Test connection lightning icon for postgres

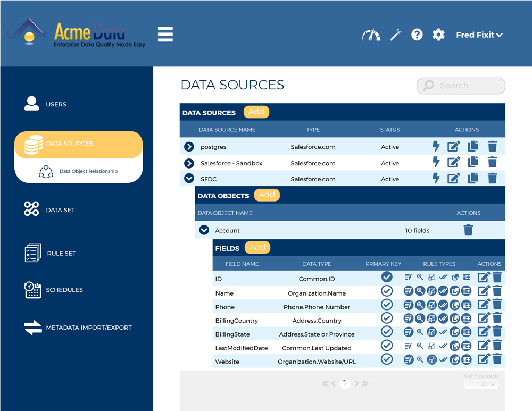(x=436, y=147)
